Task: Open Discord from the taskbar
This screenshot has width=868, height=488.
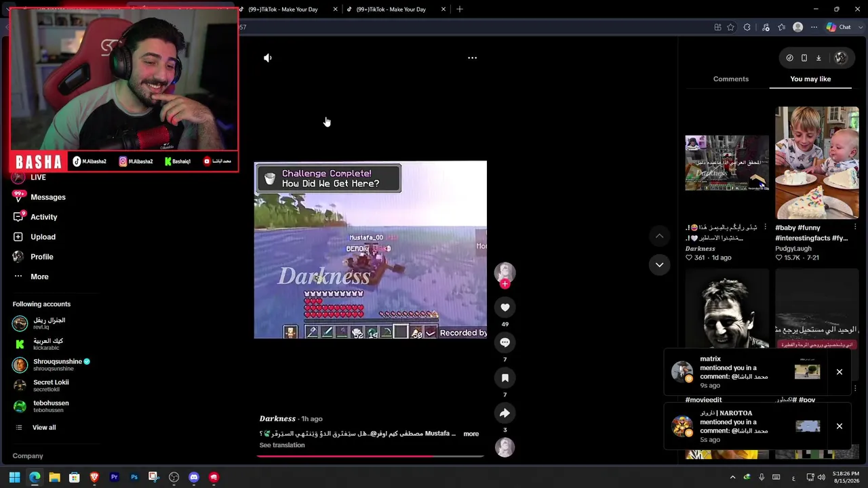Action: coord(194,478)
